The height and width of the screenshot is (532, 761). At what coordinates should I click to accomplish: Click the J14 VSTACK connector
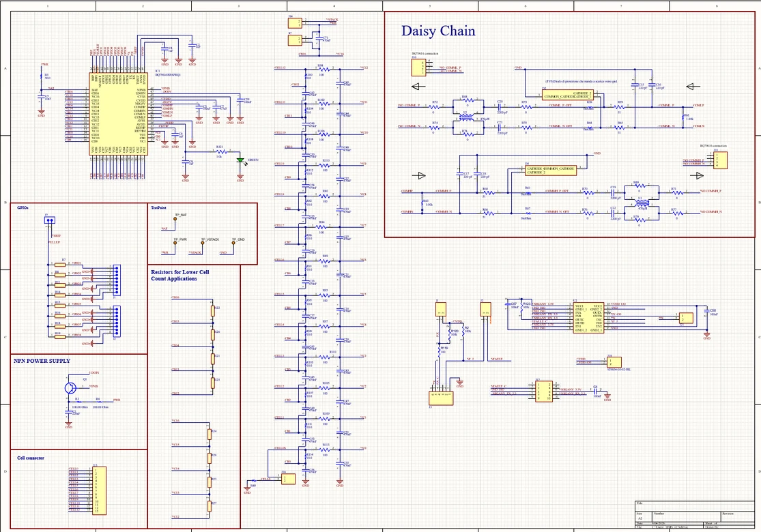pos(295,22)
